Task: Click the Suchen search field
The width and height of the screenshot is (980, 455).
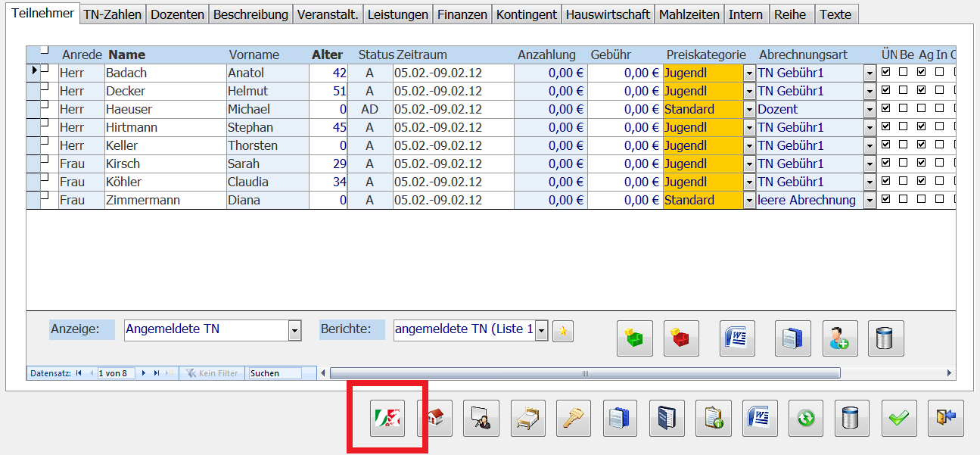Action: (x=274, y=373)
